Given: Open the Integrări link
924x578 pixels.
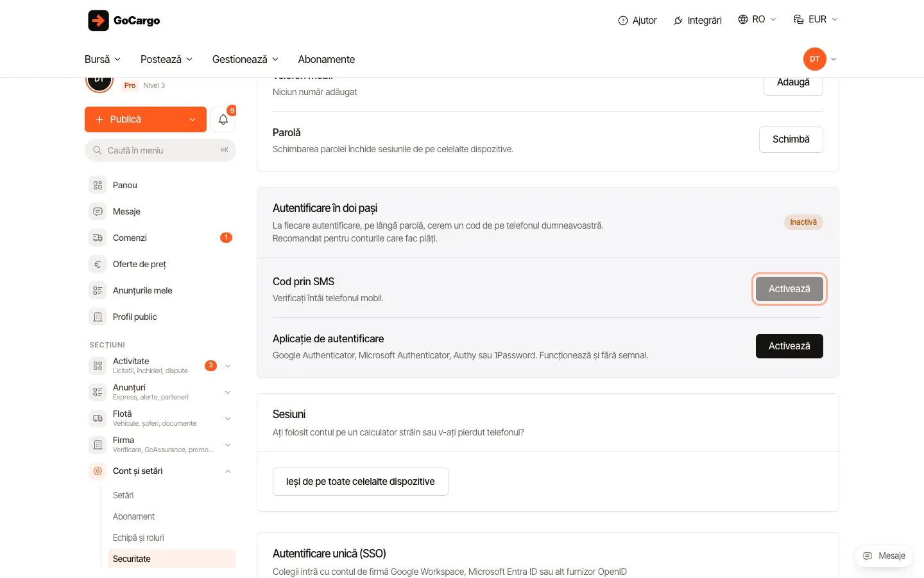Looking at the screenshot, I should pyautogui.click(x=697, y=21).
